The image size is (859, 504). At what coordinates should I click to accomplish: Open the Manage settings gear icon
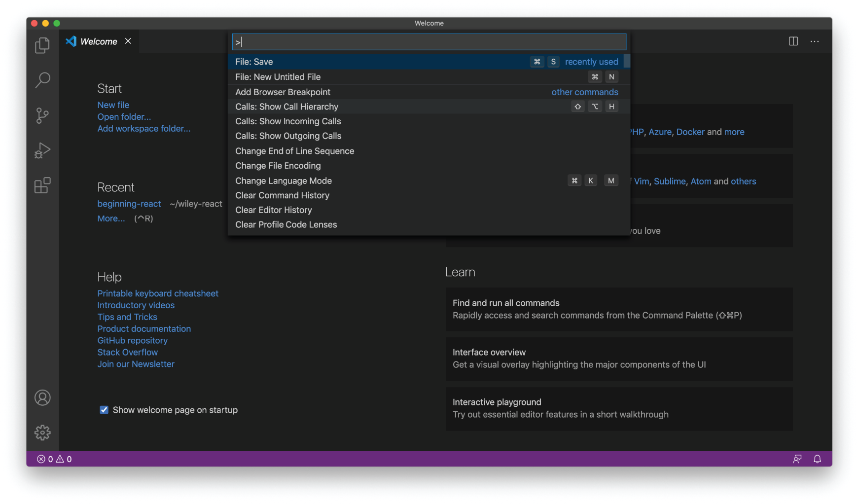[42, 432]
